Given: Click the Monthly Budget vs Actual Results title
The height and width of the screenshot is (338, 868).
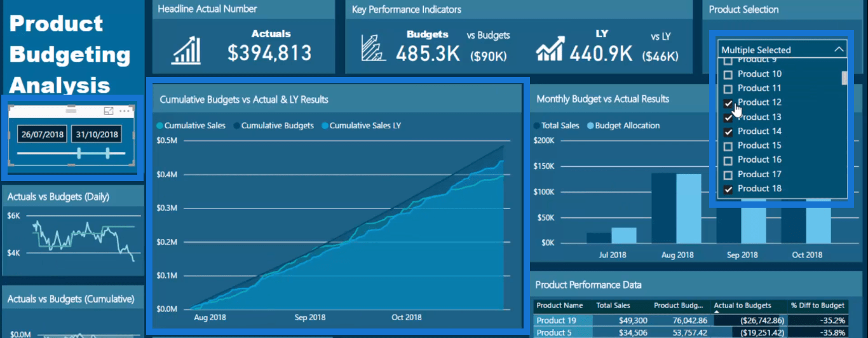Looking at the screenshot, I should [602, 99].
